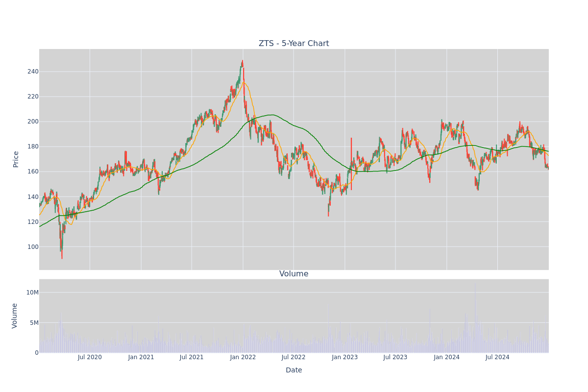
Task: Click the horizontal "Volume" subplot title
Action: click(294, 274)
